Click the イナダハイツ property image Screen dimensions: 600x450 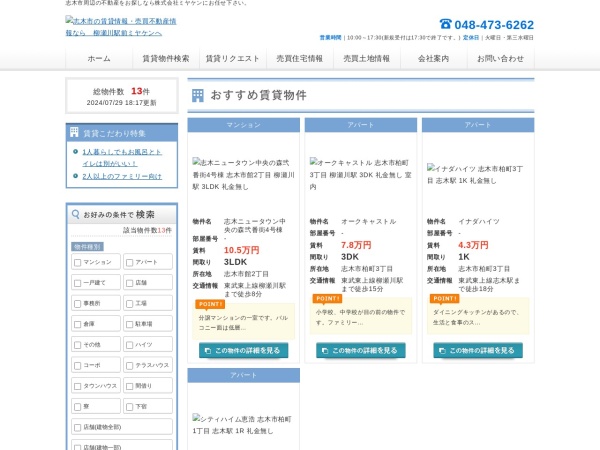coord(478,174)
